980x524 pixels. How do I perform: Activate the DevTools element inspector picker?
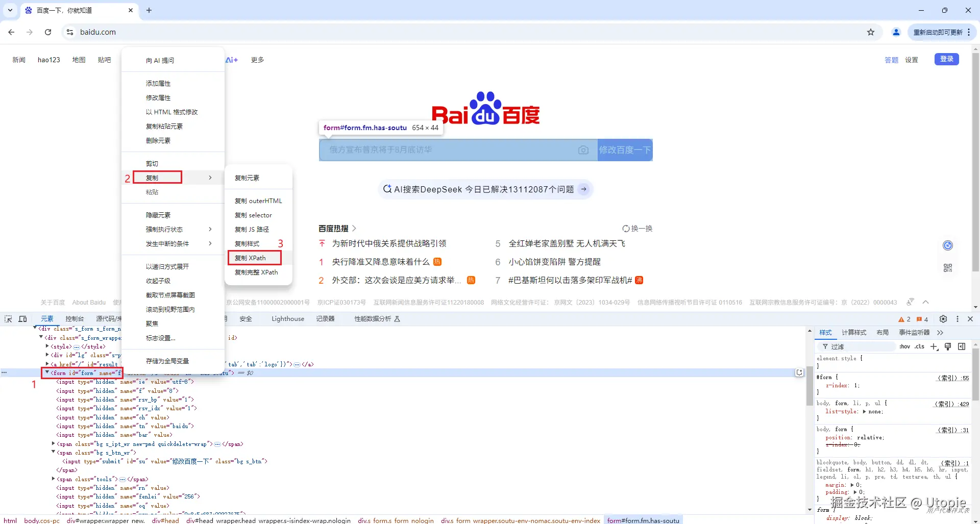coord(8,319)
